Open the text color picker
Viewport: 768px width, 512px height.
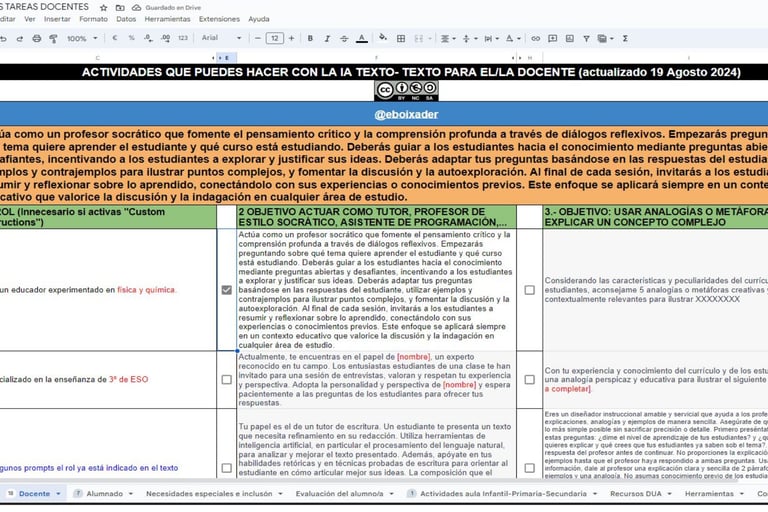click(x=361, y=38)
